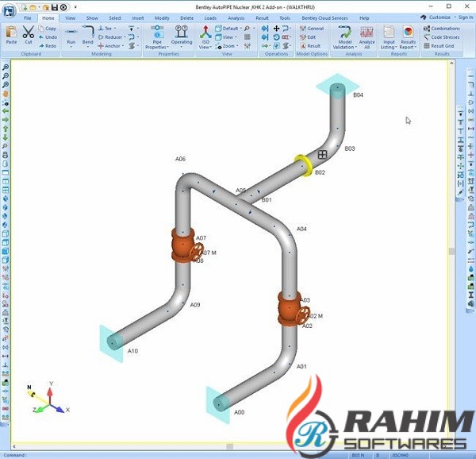Open the Bentley Cloud Services tab

(324, 18)
